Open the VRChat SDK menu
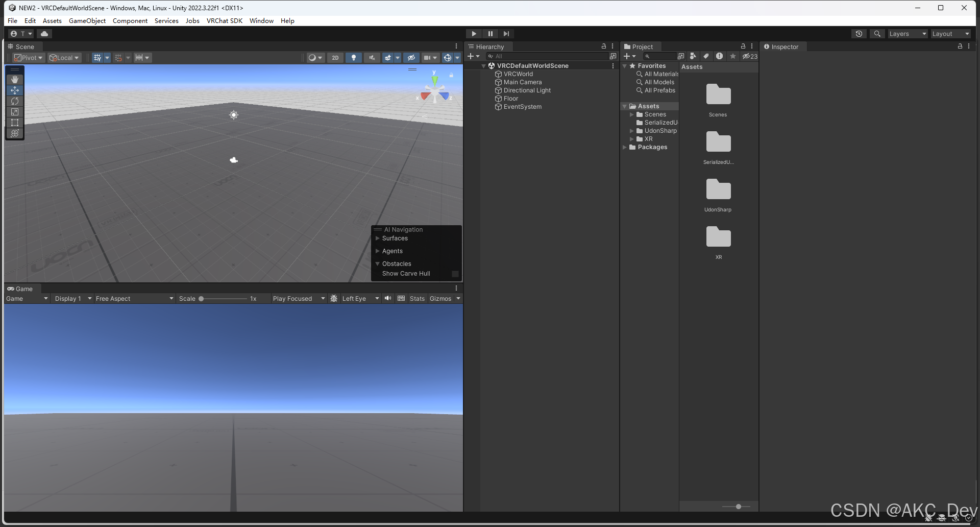The image size is (980, 527). pyautogui.click(x=225, y=21)
